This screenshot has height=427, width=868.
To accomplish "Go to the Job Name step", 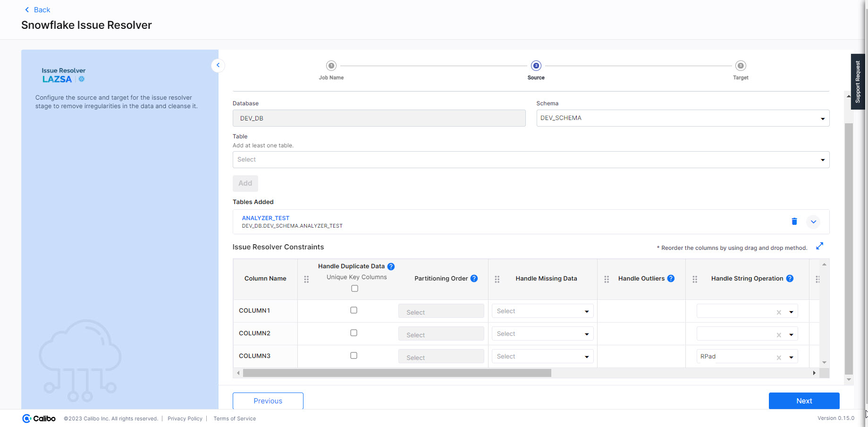I will (x=331, y=70).
